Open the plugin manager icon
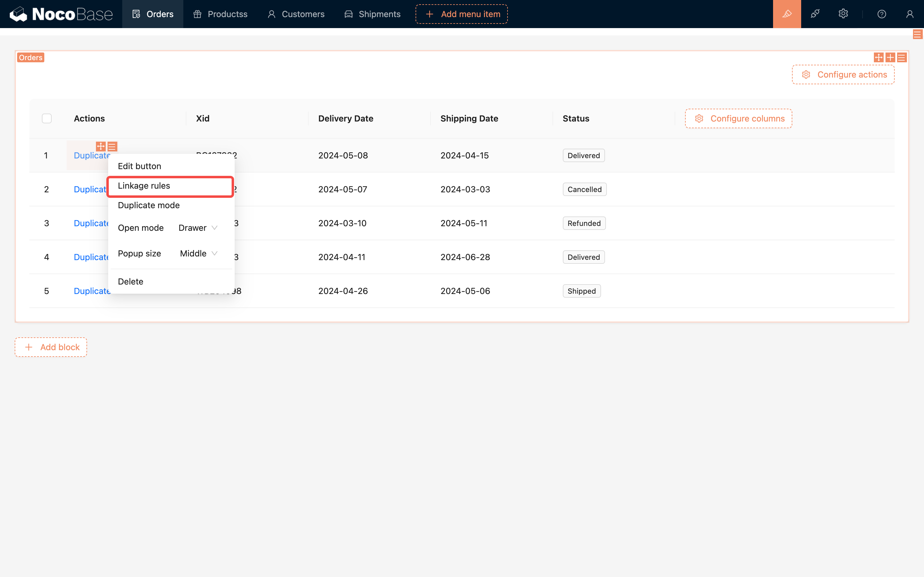This screenshot has height=577, width=924. click(815, 14)
